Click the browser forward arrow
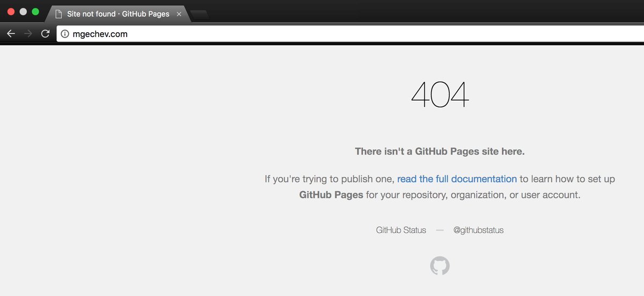 (x=28, y=34)
